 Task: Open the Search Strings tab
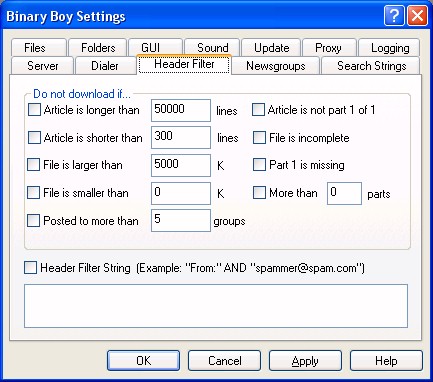[x=371, y=65]
